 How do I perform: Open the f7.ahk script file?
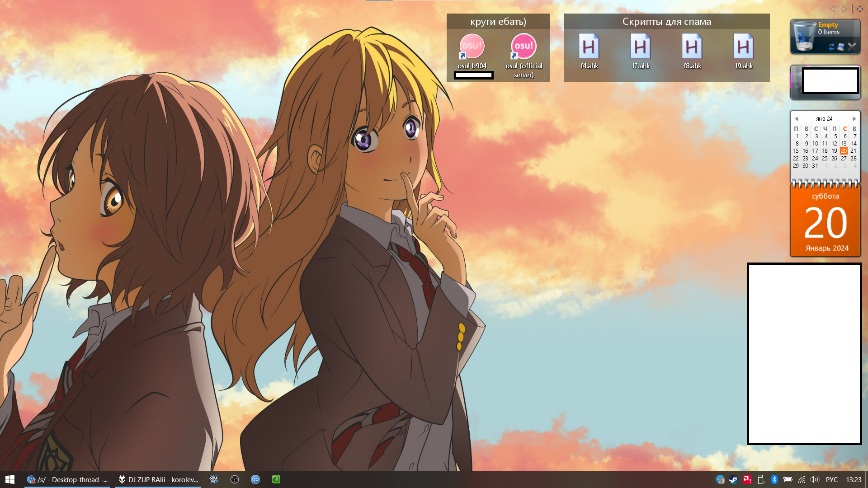point(641,47)
